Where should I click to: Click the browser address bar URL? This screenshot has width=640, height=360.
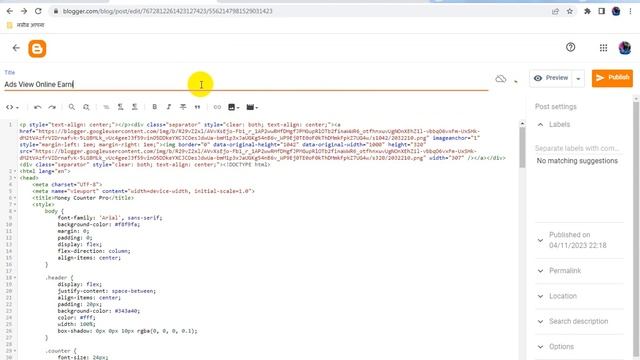point(167,11)
